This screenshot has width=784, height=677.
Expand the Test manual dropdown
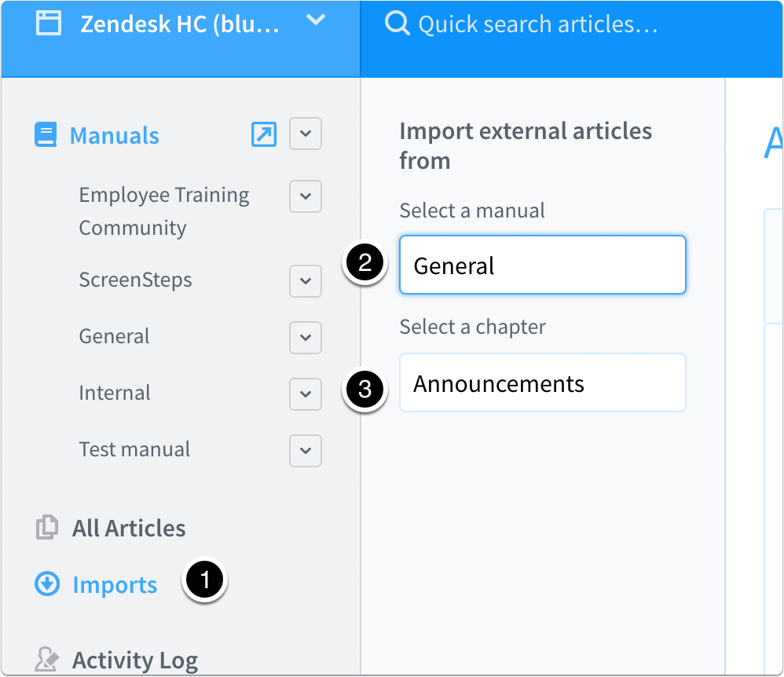[306, 451]
